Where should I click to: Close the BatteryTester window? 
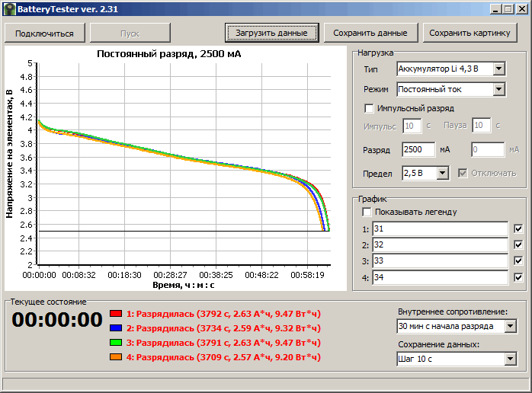tap(522, 9)
